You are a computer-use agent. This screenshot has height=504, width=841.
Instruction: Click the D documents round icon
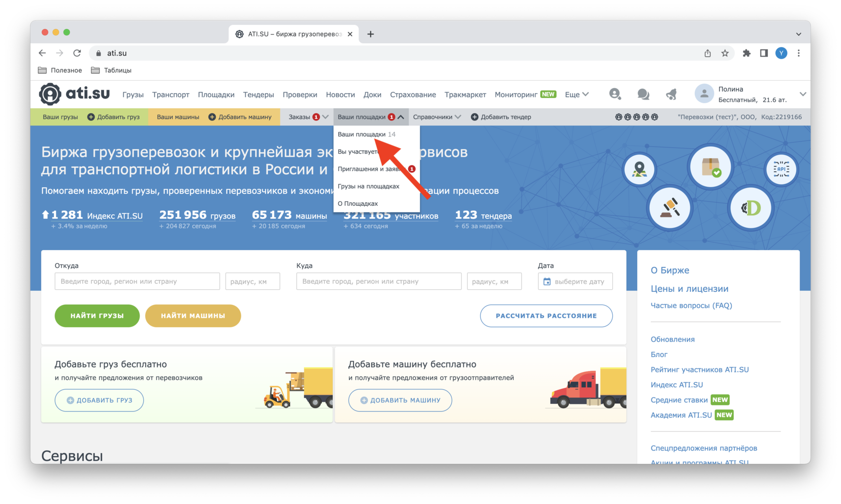750,207
